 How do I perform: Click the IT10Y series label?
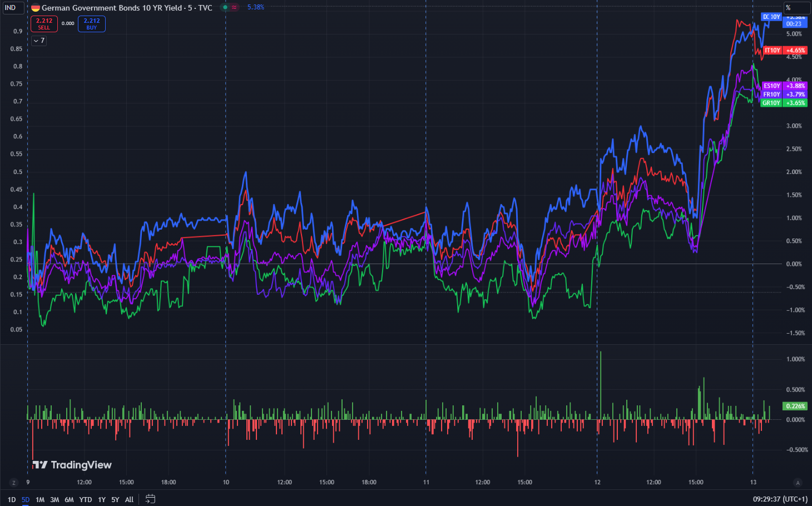[x=772, y=50]
